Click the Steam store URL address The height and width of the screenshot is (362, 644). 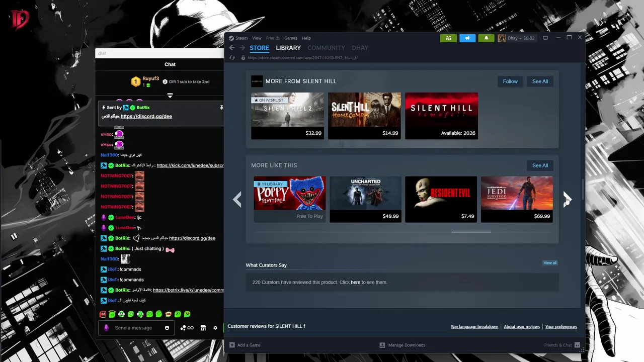pos(302,58)
